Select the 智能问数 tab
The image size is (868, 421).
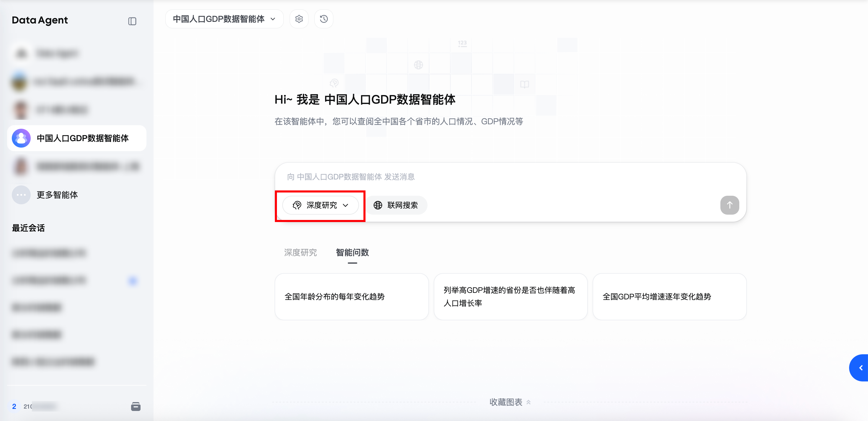[352, 252]
